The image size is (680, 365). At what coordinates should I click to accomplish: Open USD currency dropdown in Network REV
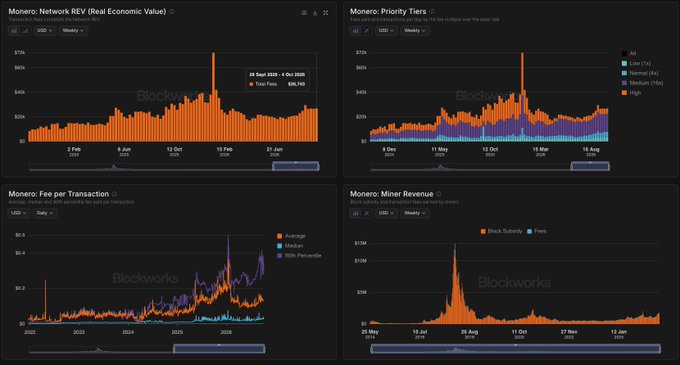pyautogui.click(x=44, y=31)
